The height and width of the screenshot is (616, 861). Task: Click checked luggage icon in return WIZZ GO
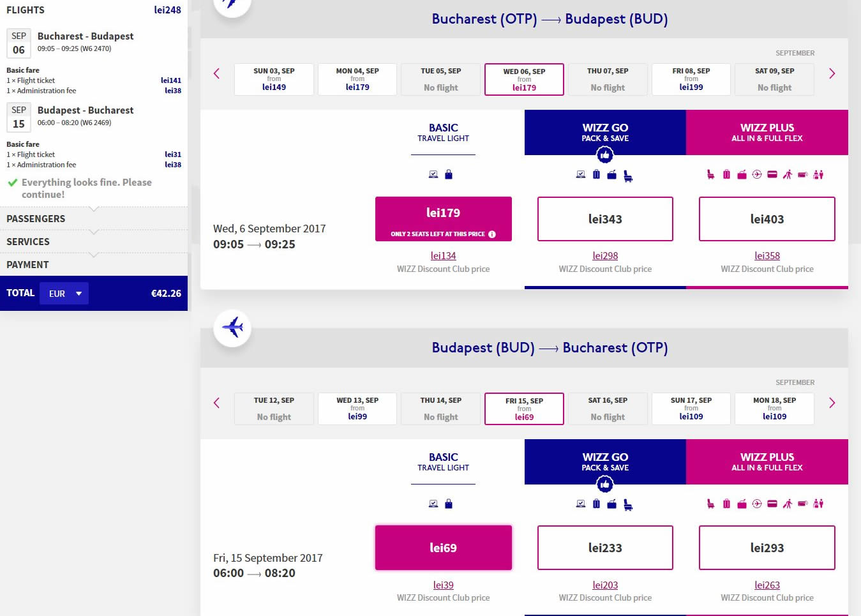tap(596, 504)
